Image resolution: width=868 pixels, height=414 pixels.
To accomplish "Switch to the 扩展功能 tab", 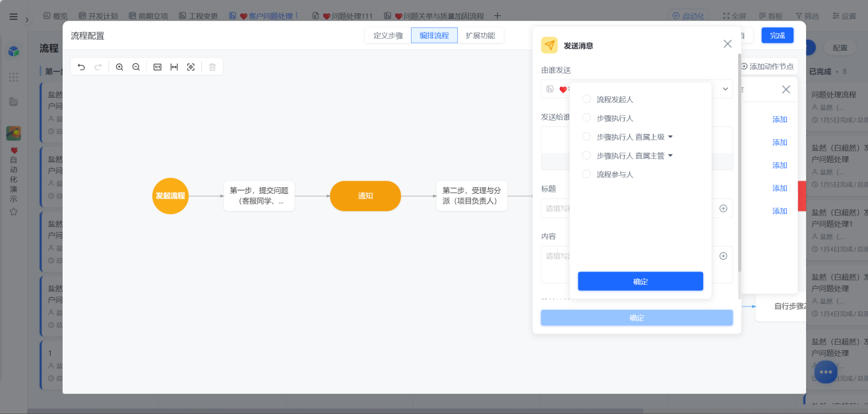I will coord(480,36).
